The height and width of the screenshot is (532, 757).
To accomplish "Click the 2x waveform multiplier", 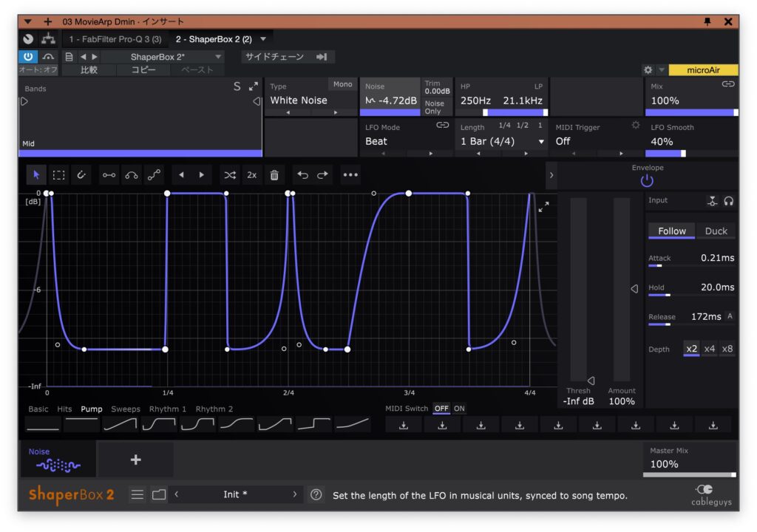I will (252, 174).
